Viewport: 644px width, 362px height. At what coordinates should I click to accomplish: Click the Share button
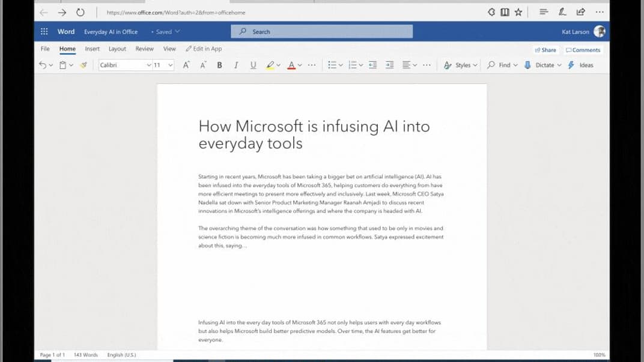544,50
